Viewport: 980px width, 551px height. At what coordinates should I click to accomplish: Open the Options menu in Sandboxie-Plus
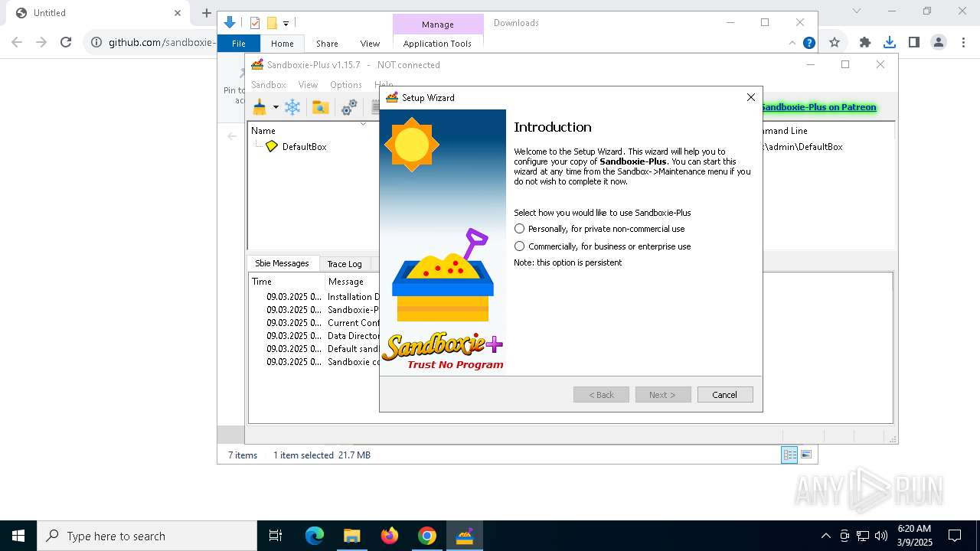click(346, 85)
